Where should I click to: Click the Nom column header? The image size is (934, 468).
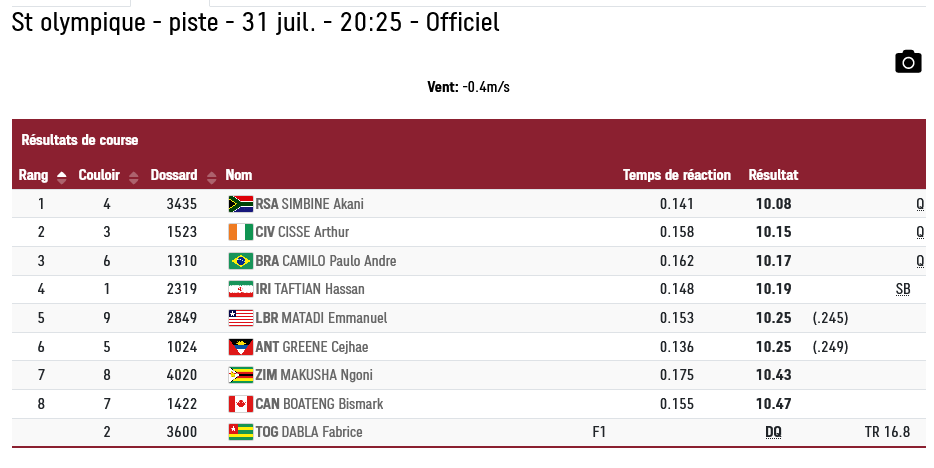click(239, 175)
